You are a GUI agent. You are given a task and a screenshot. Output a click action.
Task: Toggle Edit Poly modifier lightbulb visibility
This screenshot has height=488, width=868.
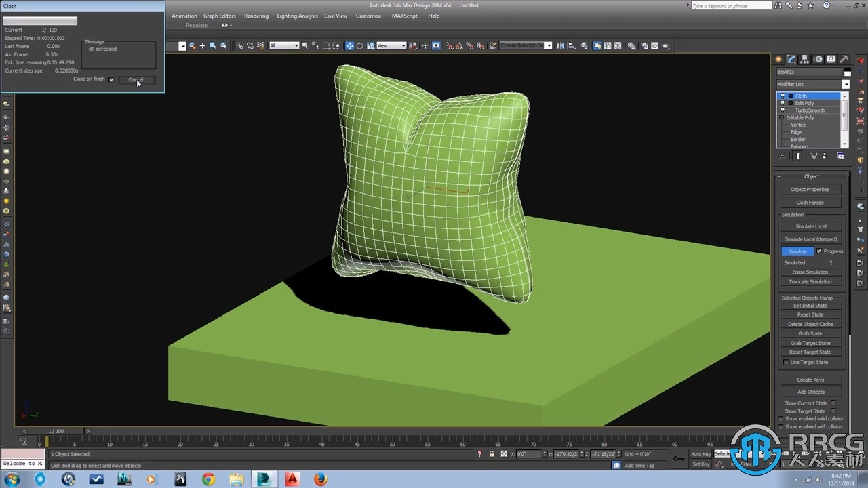pyautogui.click(x=783, y=103)
